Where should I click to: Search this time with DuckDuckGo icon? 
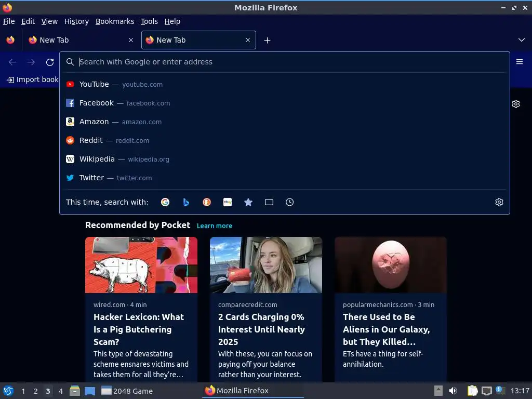coord(207,202)
